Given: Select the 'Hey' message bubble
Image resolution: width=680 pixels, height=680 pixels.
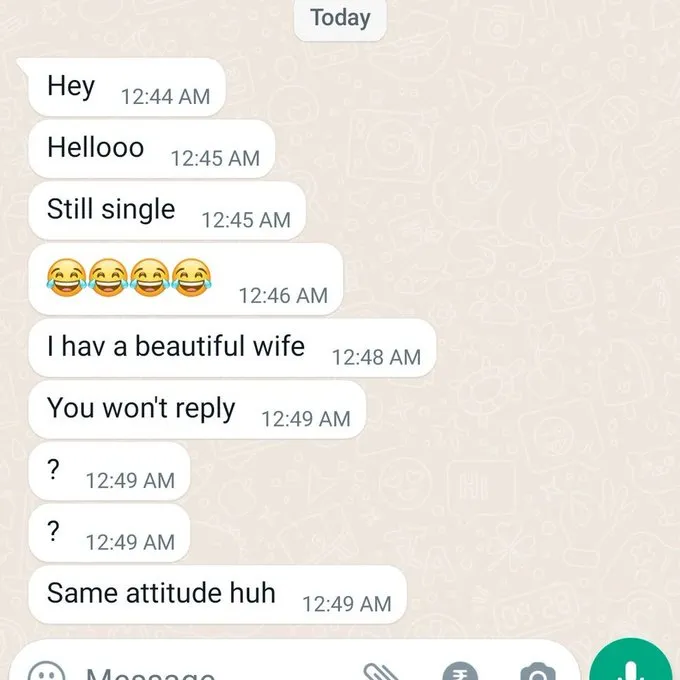Looking at the screenshot, I should pyautogui.click(x=127, y=87).
